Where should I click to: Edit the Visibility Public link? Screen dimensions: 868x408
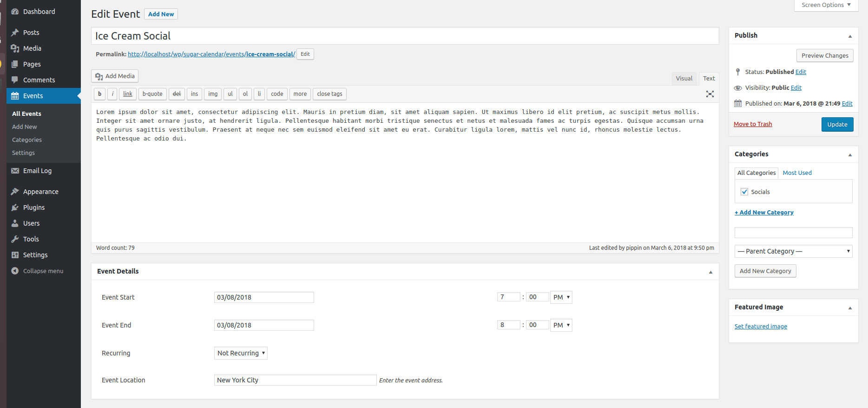click(796, 87)
